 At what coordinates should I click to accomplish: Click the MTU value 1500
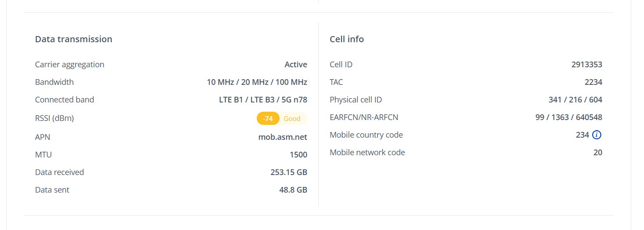pyautogui.click(x=298, y=155)
